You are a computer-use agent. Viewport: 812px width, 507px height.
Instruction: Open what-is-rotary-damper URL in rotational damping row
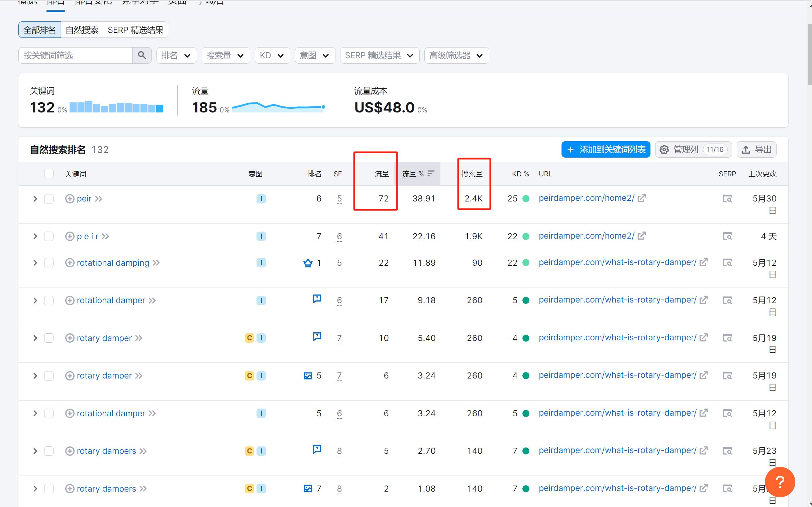pos(617,262)
